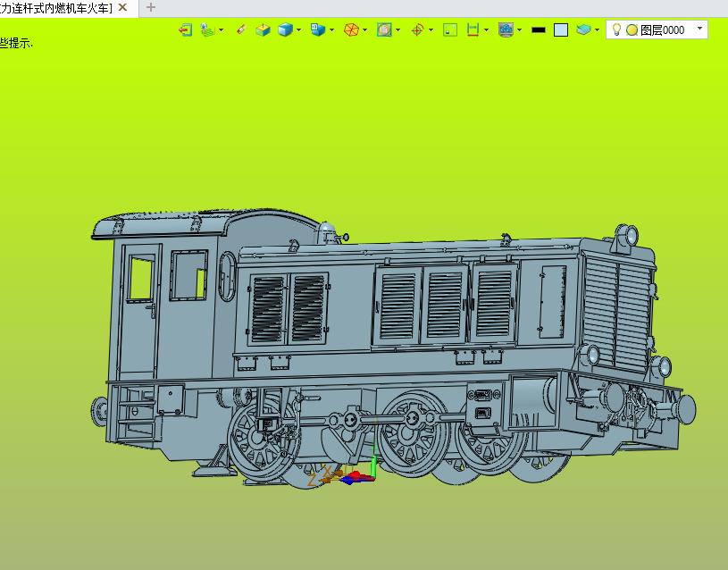Close the 内燃机车火车 document tab
This screenshot has width=728, height=570.
[x=122, y=7]
